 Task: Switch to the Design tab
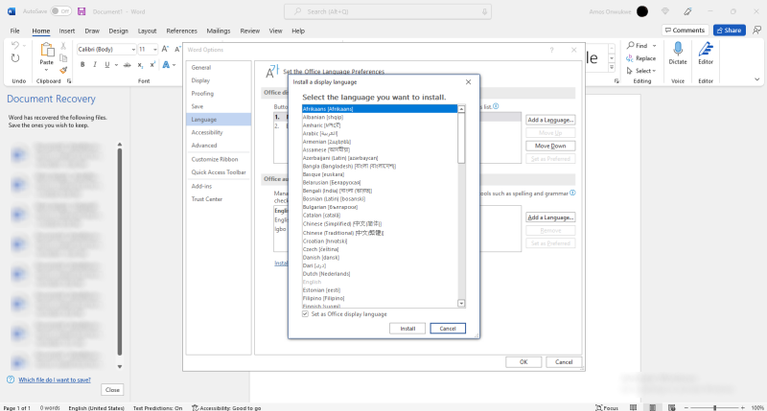[x=118, y=31]
